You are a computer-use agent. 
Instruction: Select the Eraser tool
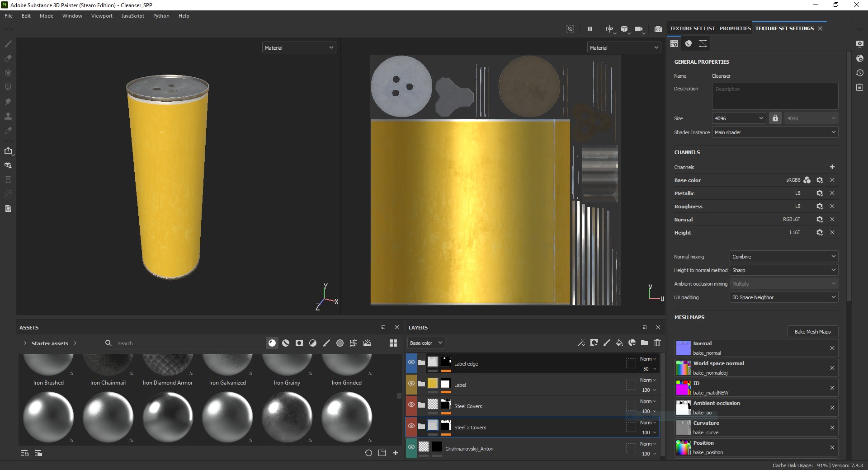click(8, 58)
